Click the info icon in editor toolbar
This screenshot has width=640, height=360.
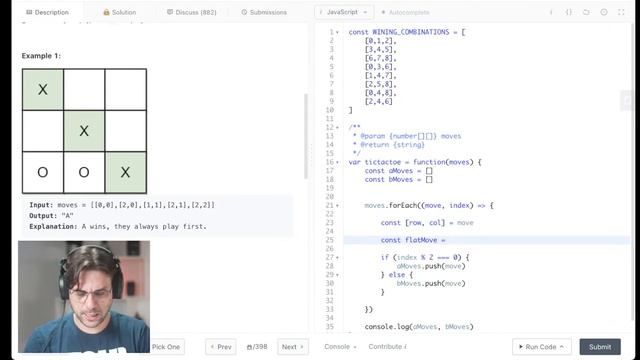click(551, 12)
